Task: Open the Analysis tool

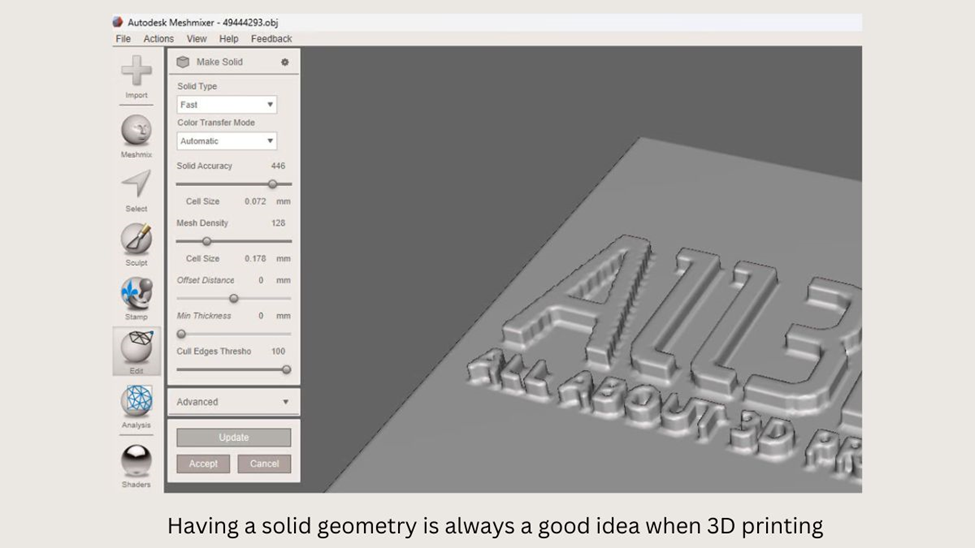Action: [136, 401]
